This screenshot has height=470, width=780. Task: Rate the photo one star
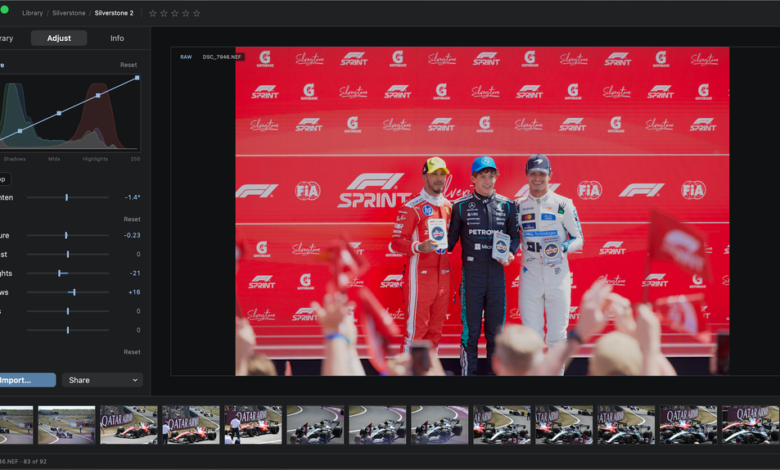153,13
